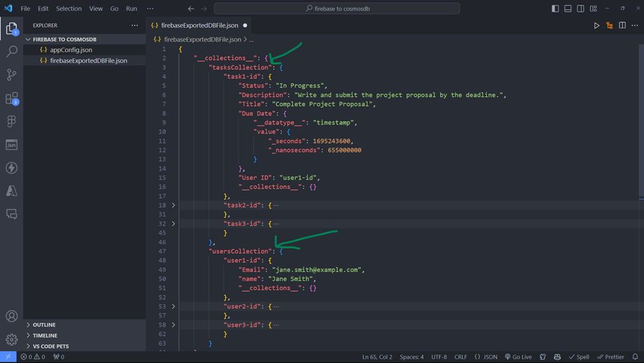Open the Selection menu
Screen dimensions: 644x363
[x=69, y=9]
